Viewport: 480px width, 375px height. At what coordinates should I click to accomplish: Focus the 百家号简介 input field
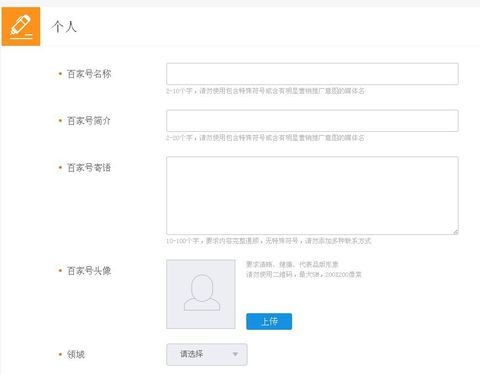(x=312, y=120)
